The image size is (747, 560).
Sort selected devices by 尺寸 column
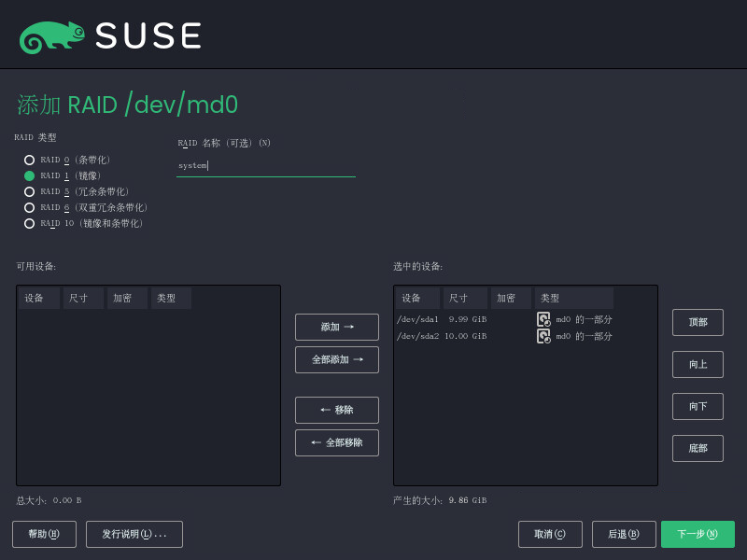click(x=465, y=298)
